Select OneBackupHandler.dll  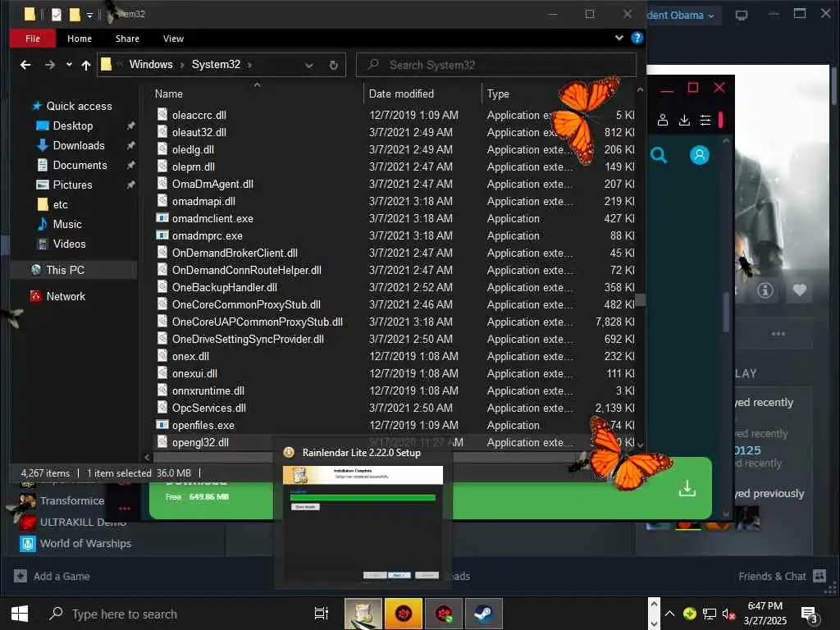[225, 288]
